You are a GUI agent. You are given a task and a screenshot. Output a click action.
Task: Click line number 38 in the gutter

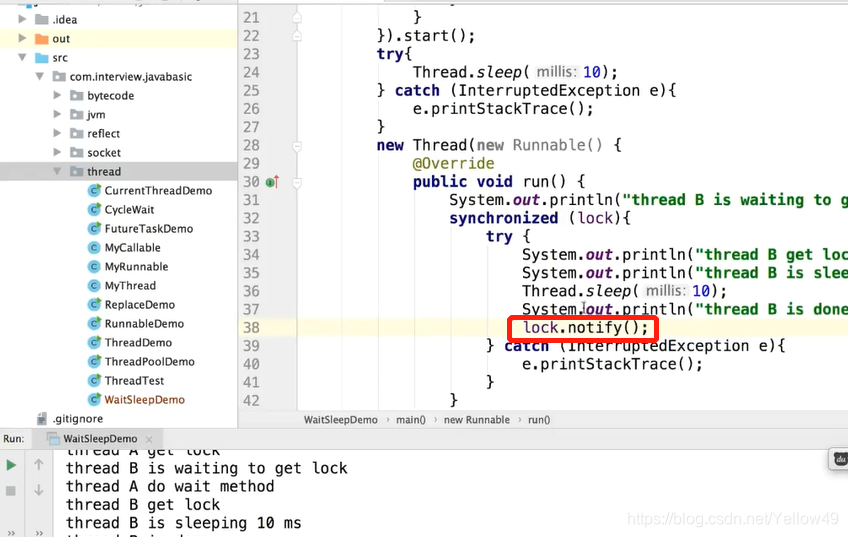pyautogui.click(x=251, y=328)
